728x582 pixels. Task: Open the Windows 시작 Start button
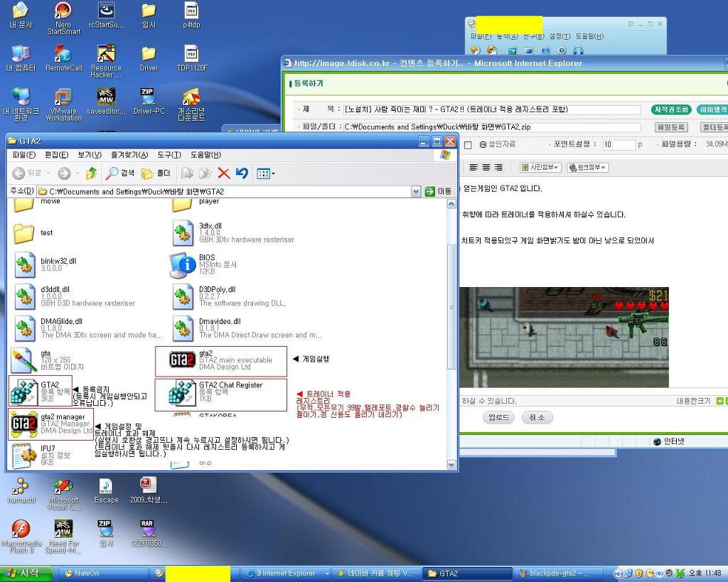coord(26,573)
